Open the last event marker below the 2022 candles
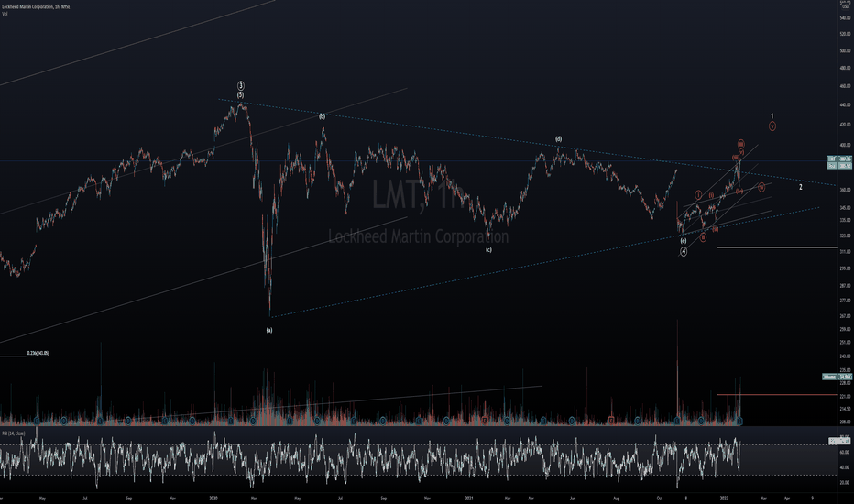Viewport: 854px width, 504px height. point(739,421)
